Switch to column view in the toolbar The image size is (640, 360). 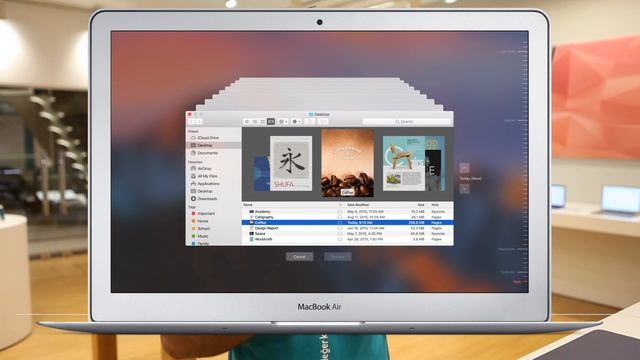coord(263,122)
